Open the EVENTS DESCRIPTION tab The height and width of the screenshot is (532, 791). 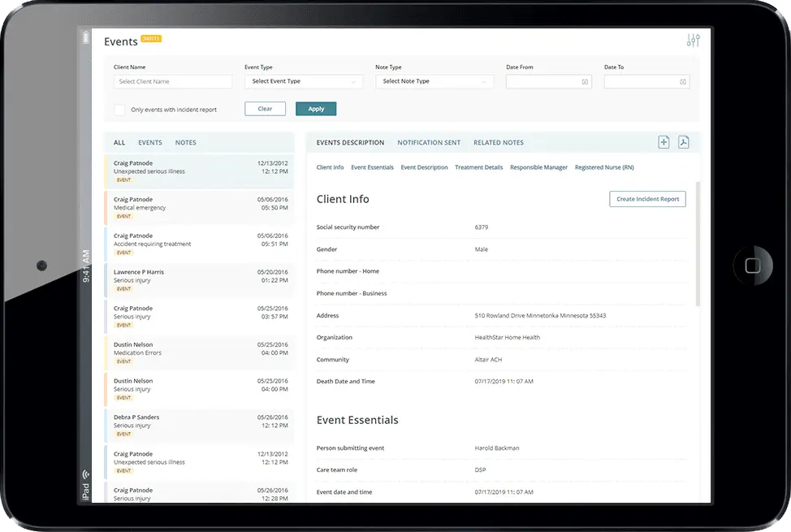[350, 143]
